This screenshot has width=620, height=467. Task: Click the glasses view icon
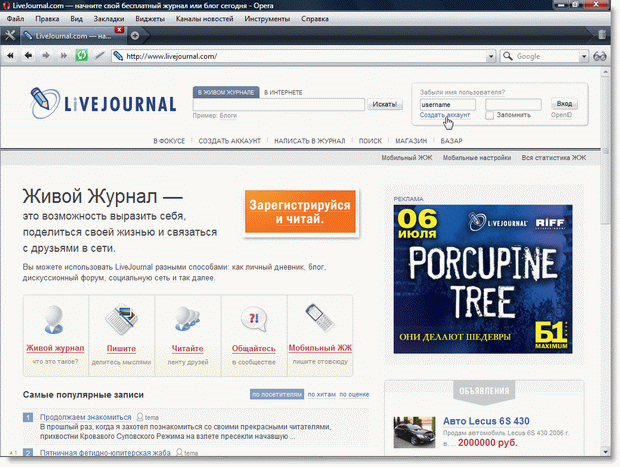pyautogui.click(x=599, y=57)
